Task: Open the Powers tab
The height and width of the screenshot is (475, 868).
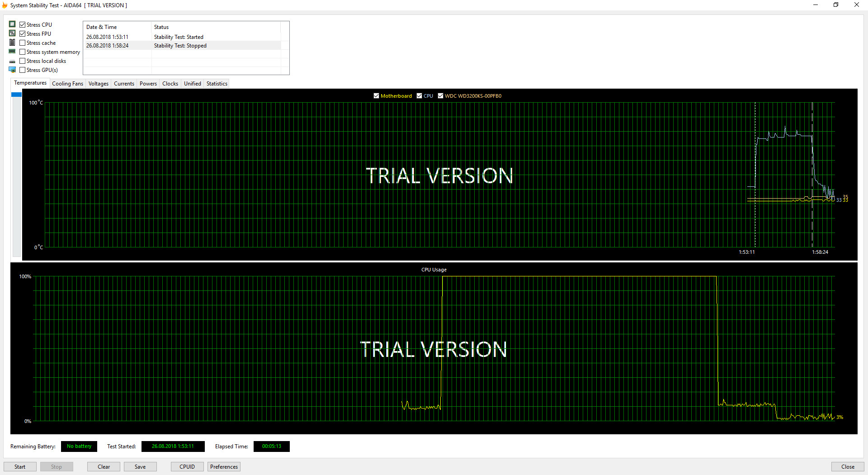Action: tap(148, 84)
